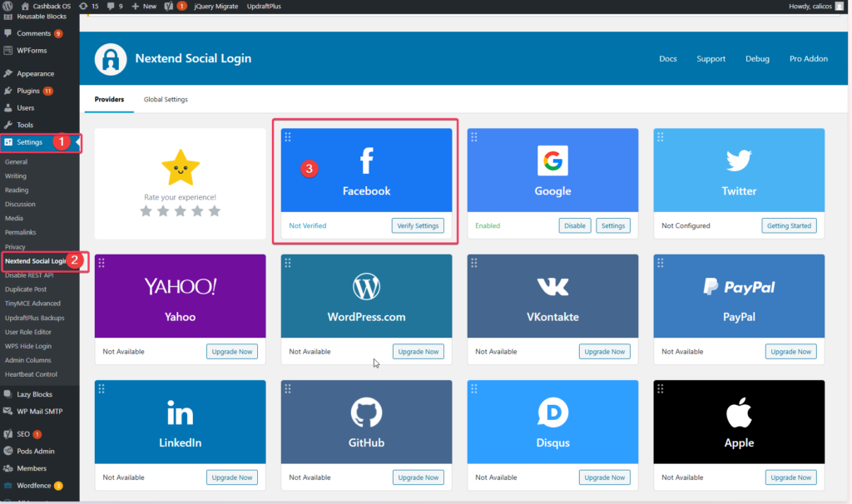The image size is (852, 504).
Task: Open UpdraftPlus in admin bar
Action: (x=264, y=6)
